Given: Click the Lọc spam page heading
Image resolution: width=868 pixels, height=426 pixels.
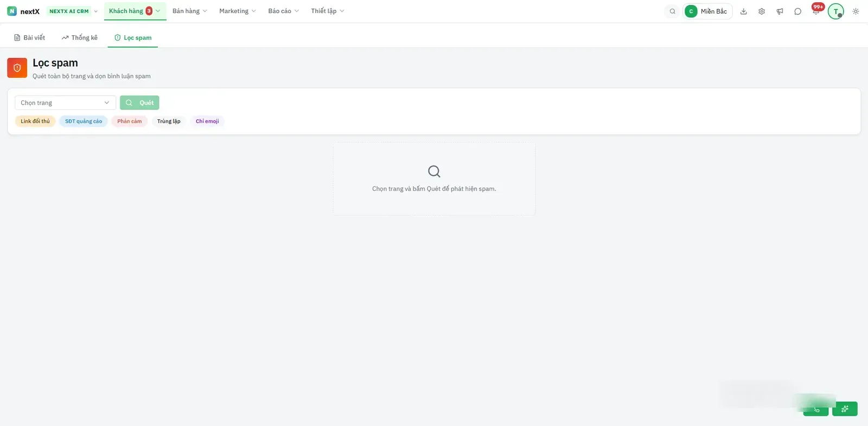Looking at the screenshot, I should [x=55, y=63].
